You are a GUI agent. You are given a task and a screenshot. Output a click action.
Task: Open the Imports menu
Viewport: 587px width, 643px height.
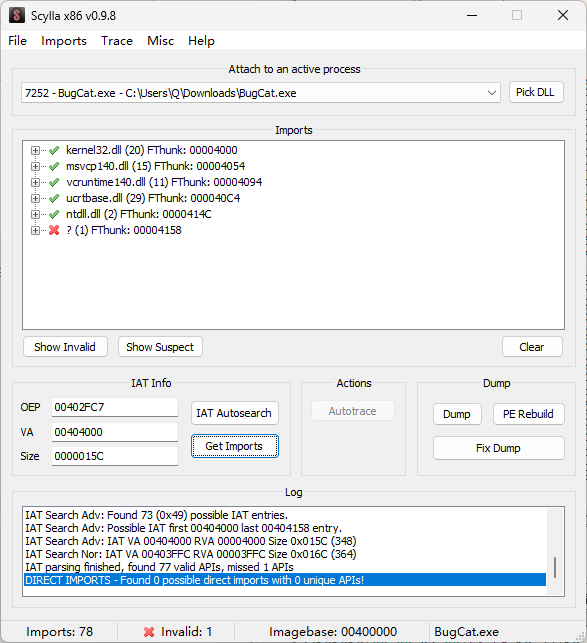pos(64,41)
